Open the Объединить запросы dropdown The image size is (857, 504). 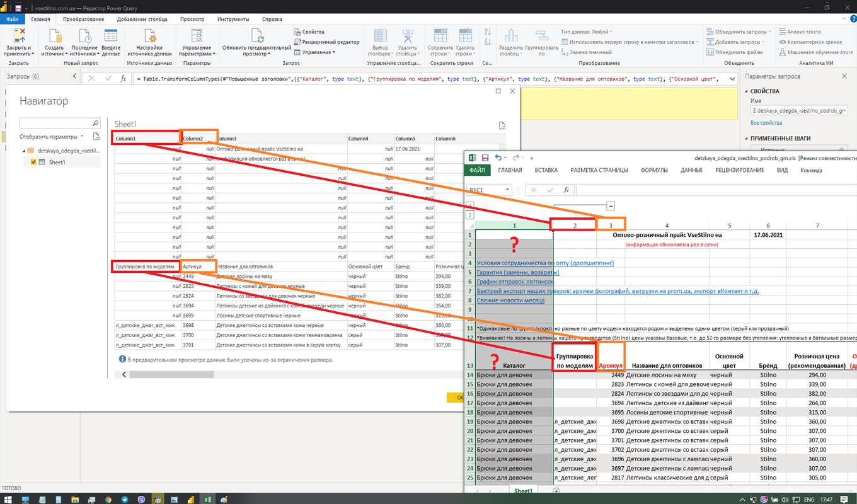[x=739, y=31]
